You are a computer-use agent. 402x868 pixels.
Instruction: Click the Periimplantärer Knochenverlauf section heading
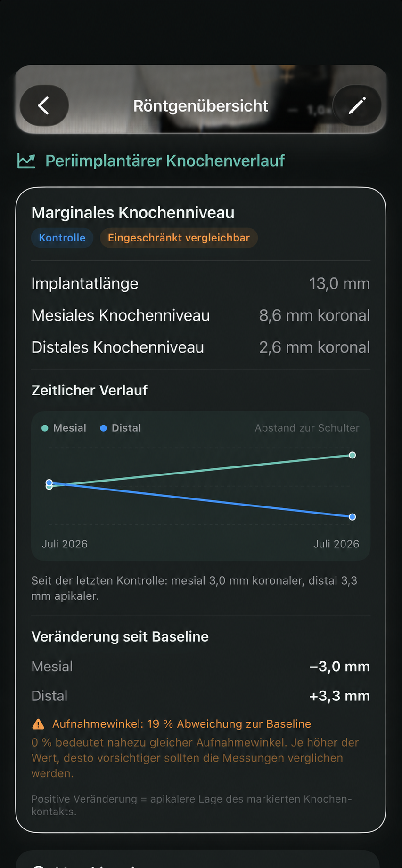tap(165, 161)
